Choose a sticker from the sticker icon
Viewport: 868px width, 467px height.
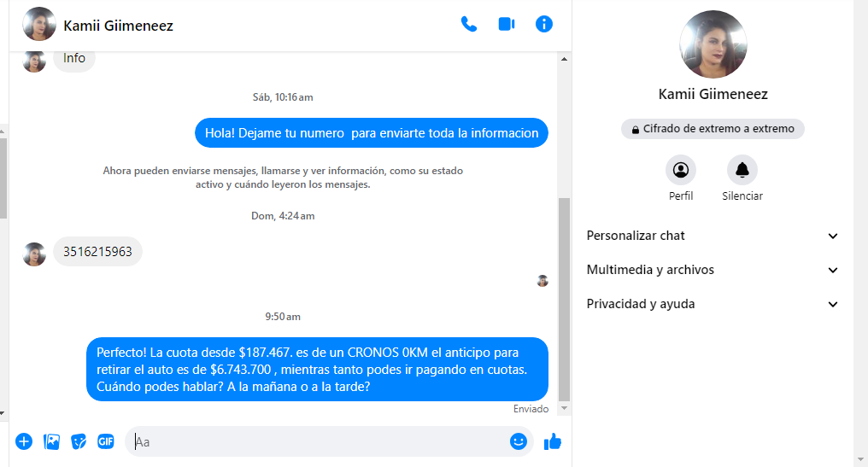(x=79, y=441)
